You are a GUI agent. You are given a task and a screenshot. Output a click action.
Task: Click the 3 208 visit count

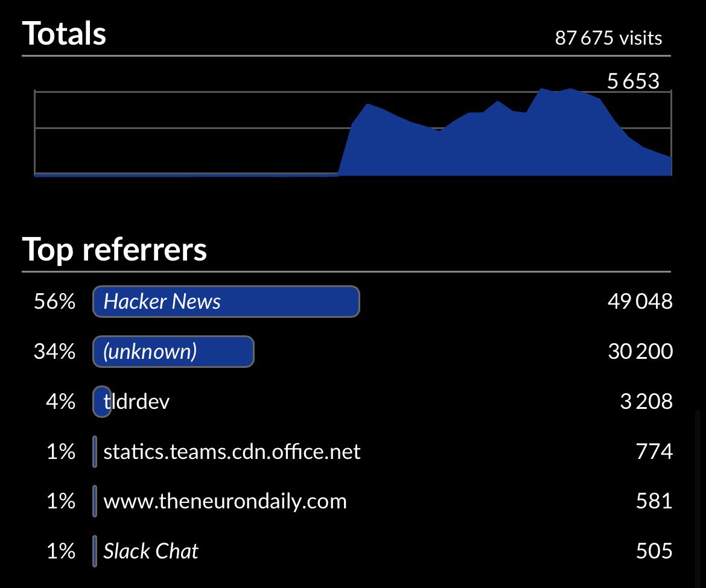point(646,401)
